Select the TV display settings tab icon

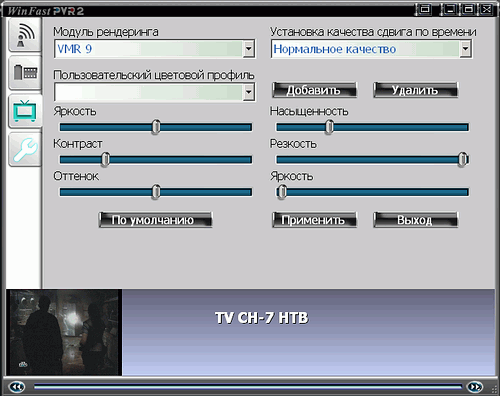pyautogui.click(x=25, y=111)
